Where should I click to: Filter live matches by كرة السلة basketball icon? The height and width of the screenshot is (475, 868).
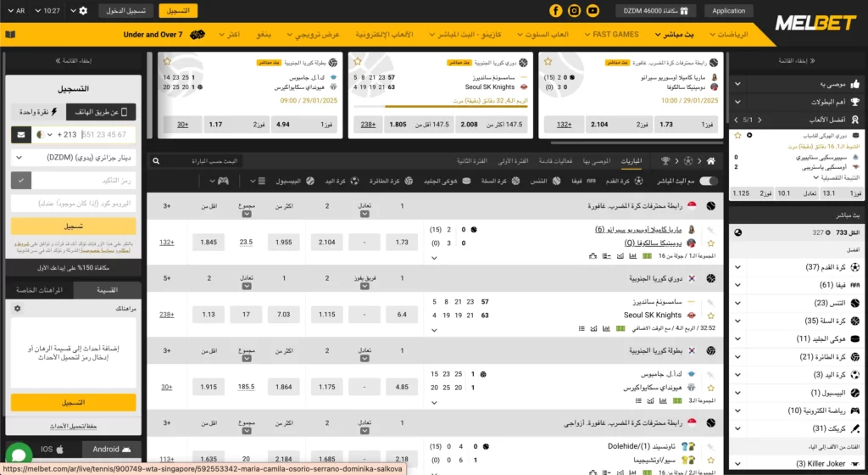point(515,181)
